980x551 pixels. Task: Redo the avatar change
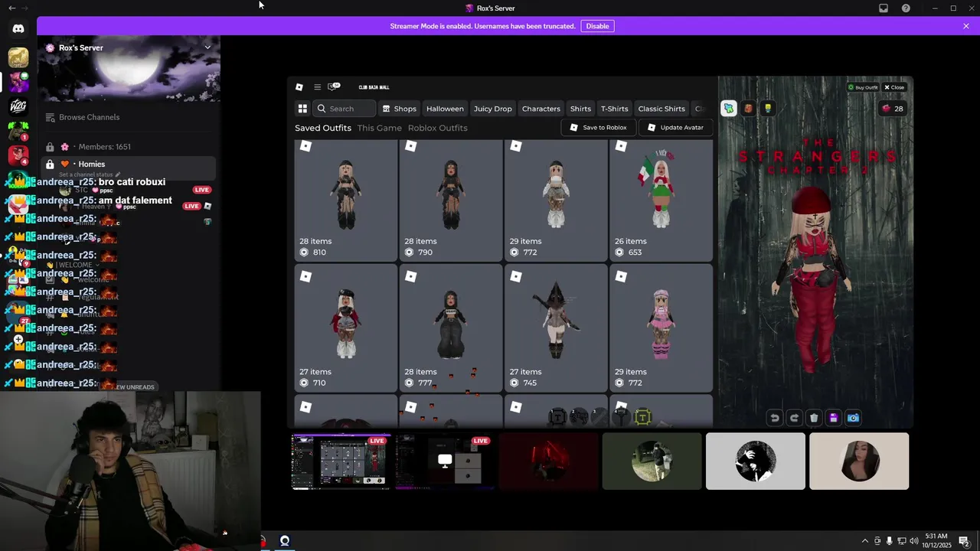(x=794, y=418)
